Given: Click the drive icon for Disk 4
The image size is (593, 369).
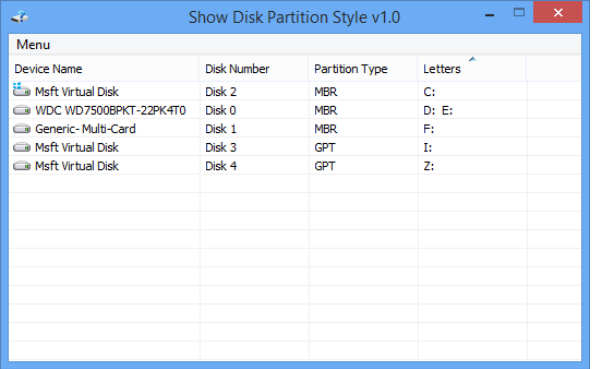Looking at the screenshot, I should point(22,166).
